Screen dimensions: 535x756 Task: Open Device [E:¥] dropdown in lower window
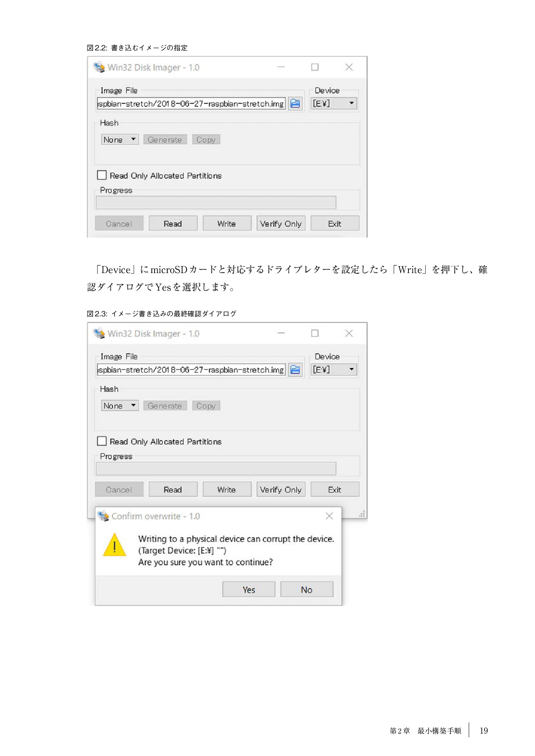coord(334,369)
